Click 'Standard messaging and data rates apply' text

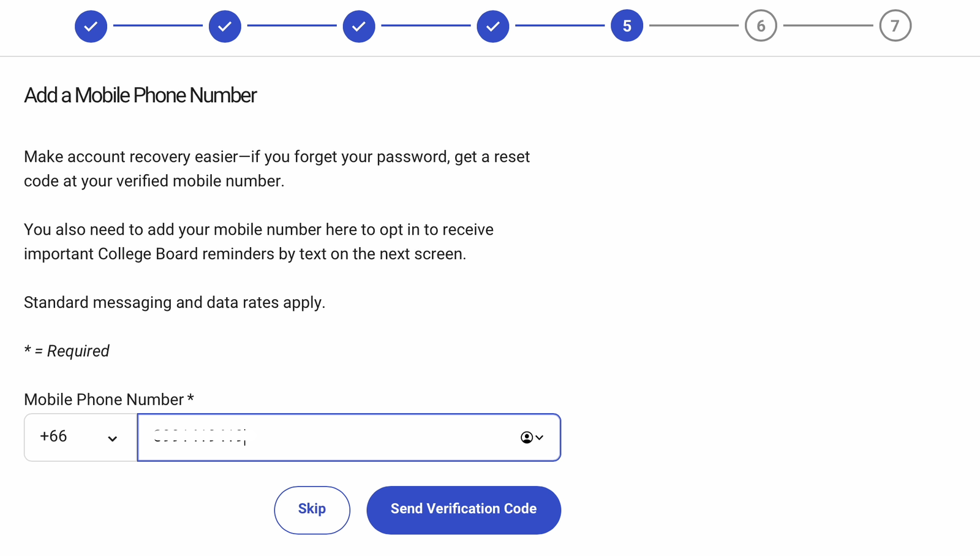click(175, 303)
